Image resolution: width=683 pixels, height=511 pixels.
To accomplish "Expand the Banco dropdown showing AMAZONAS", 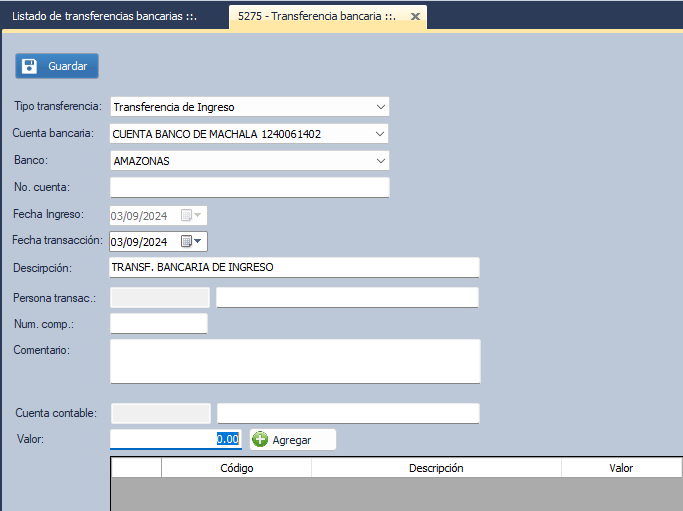I will pyautogui.click(x=380, y=160).
